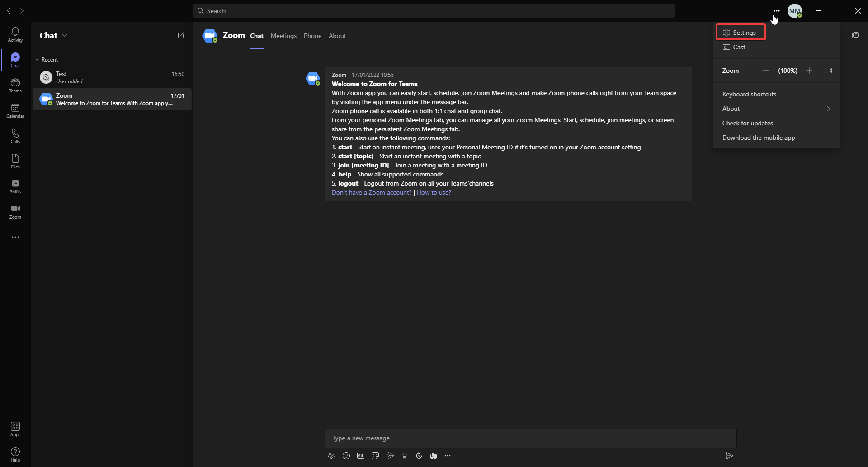Open the GIF picker
Viewport: 868px width, 467px height.
point(361,456)
